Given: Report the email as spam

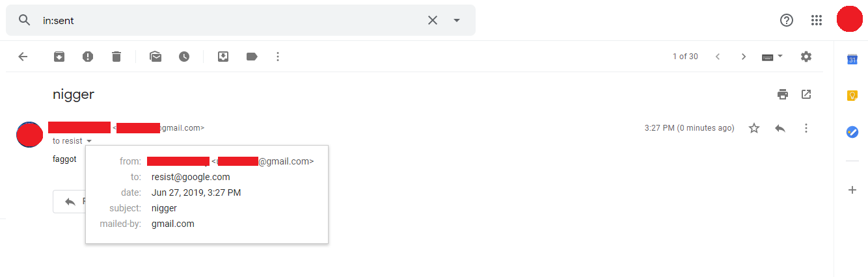Looking at the screenshot, I should coord(88,57).
